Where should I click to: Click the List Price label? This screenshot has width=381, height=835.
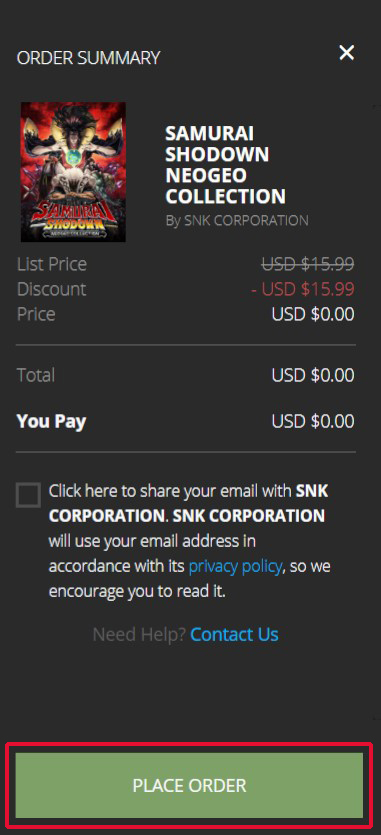click(x=52, y=264)
